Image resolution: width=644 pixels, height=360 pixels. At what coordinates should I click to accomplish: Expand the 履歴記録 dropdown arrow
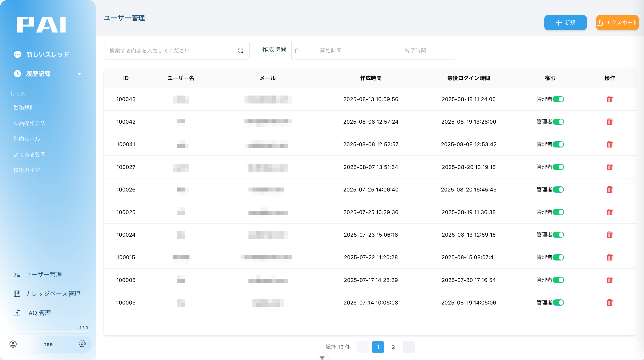[x=79, y=74]
